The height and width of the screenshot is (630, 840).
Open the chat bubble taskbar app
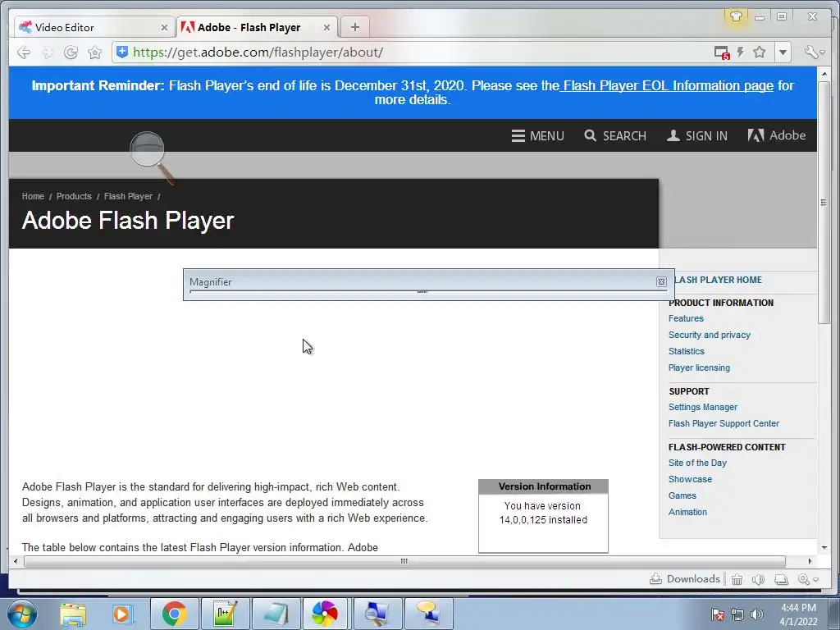[427, 614]
